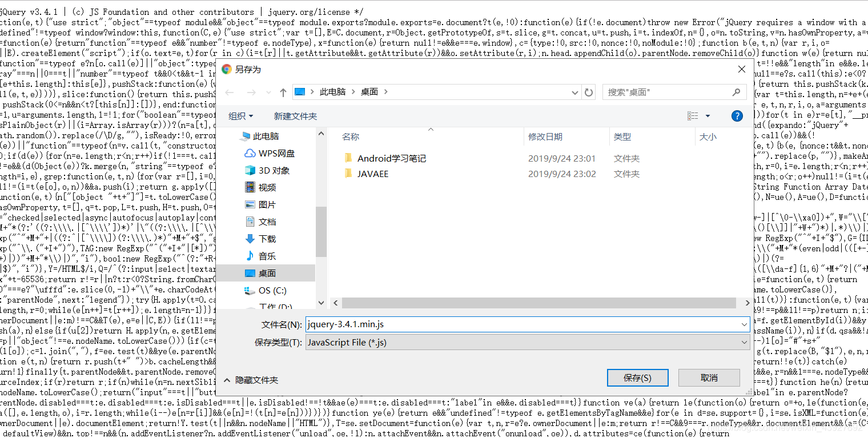Select 文档 folder in navigation pane
868x438 pixels.
pos(267,222)
